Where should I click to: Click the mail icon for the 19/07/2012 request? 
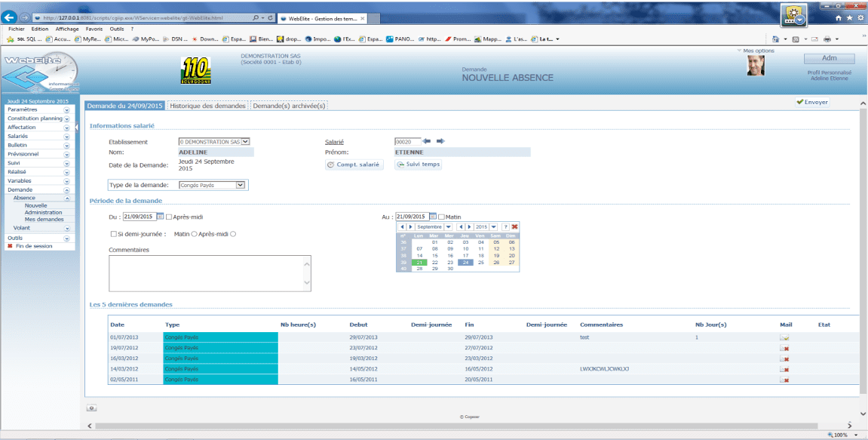coord(784,348)
